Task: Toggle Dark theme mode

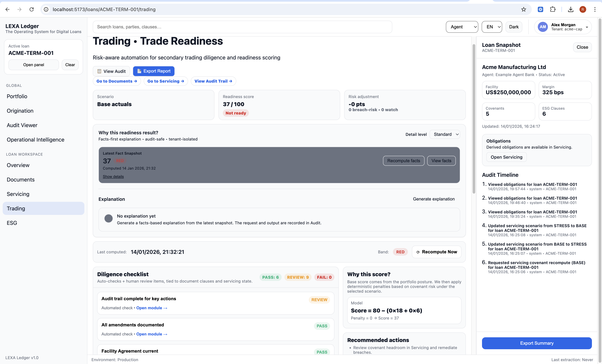Action: pos(514,27)
